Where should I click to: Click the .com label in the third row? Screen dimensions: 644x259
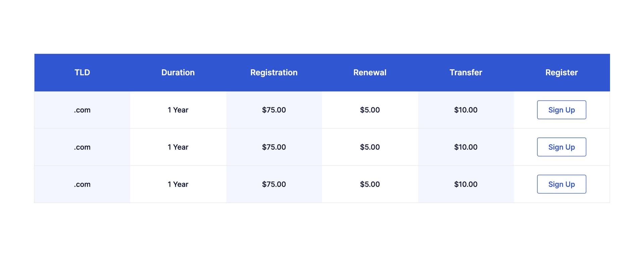pyautogui.click(x=82, y=184)
